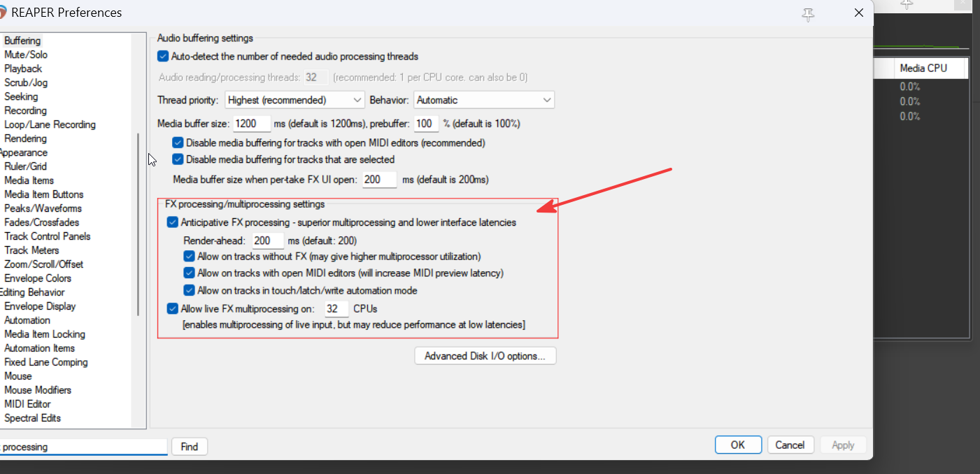Select Scrub/Jog preferences page
Viewport: 980px width, 474px height.
[x=26, y=82]
